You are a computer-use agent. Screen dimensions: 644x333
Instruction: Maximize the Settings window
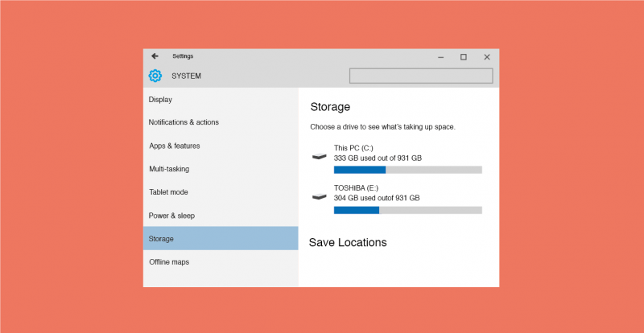pos(464,57)
